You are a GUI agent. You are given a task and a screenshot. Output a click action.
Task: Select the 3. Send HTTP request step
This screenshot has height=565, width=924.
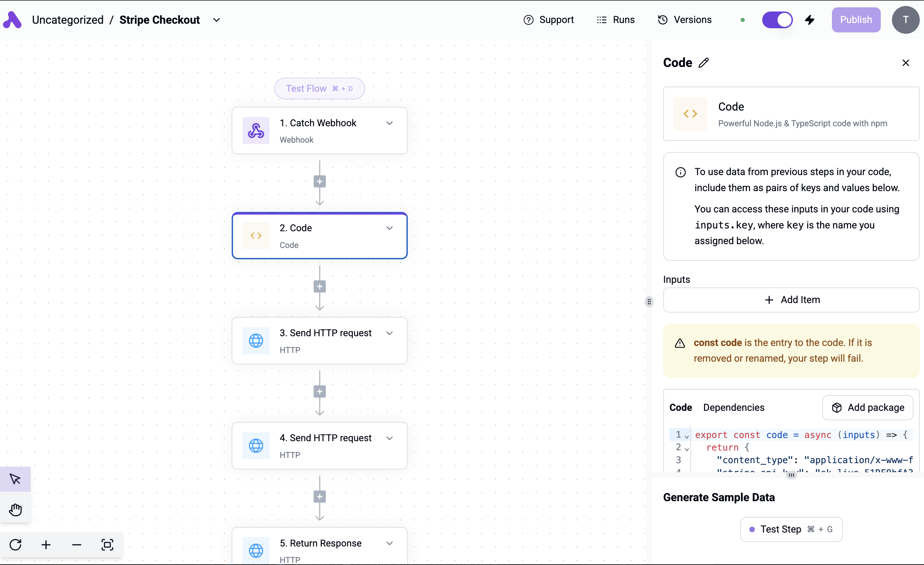click(319, 341)
